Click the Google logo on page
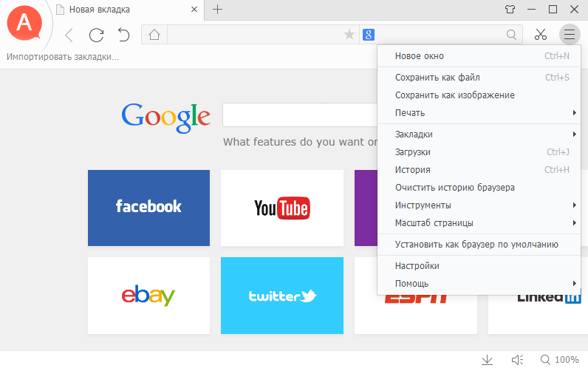Image resolution: width=588 pixels, height=368 pixels. [x=165, y=117]
